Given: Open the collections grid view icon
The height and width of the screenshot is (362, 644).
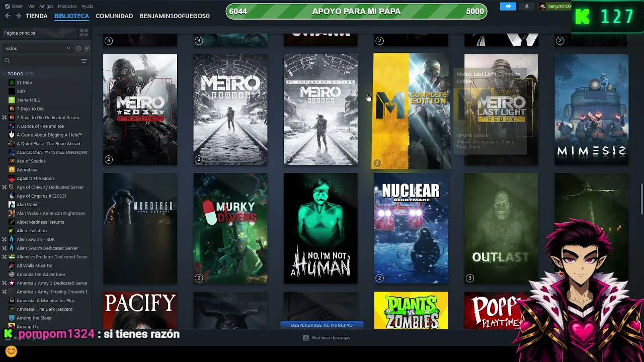Looking at the screenshot, I should [84, 33].
